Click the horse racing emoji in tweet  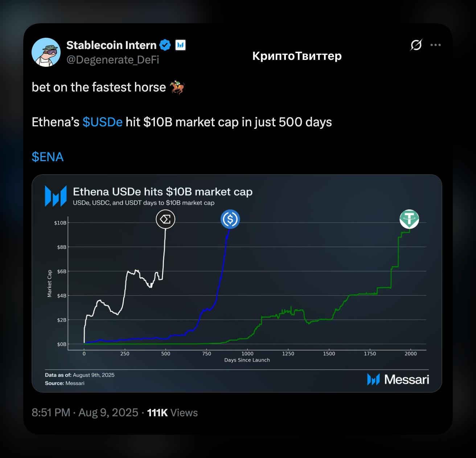(x=177, y=87)
